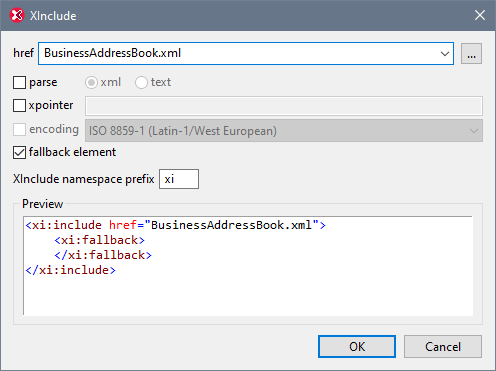Viewport: 496px width, 371px height.
Task: Click inside the Preview code area
Action: [248, 266]
